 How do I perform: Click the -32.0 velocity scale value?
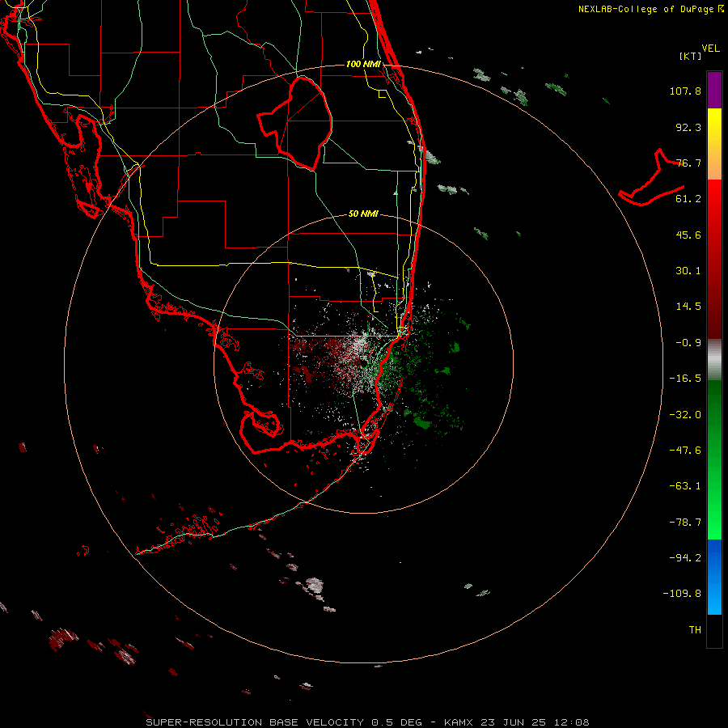685,415
